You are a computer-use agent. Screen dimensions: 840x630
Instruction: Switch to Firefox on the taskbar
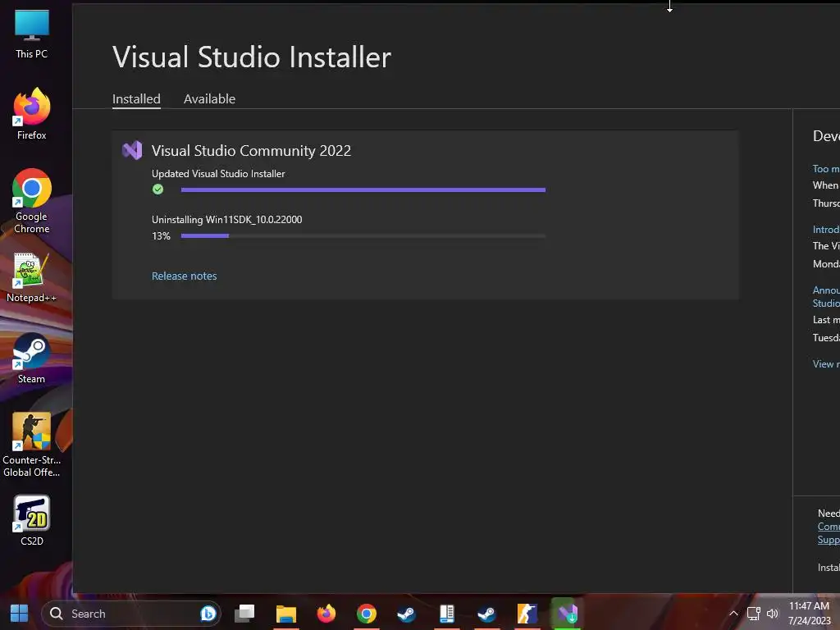(326, 614)
